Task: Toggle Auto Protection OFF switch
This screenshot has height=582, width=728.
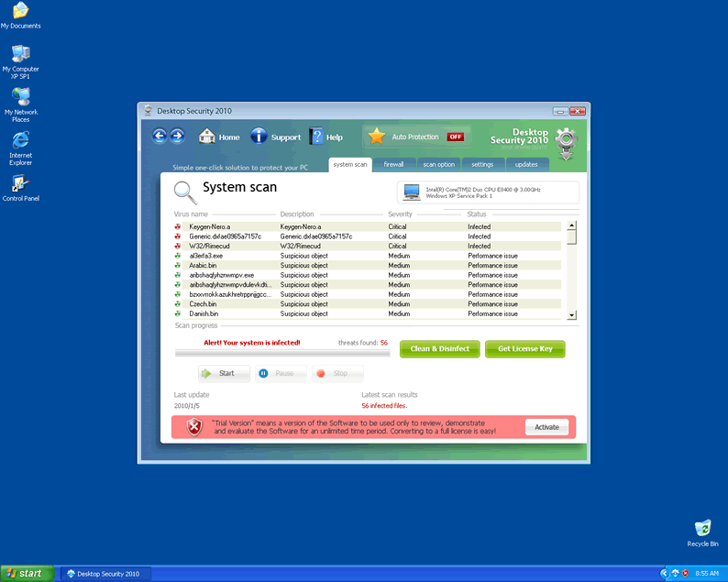Action: [x=456, y=137]
